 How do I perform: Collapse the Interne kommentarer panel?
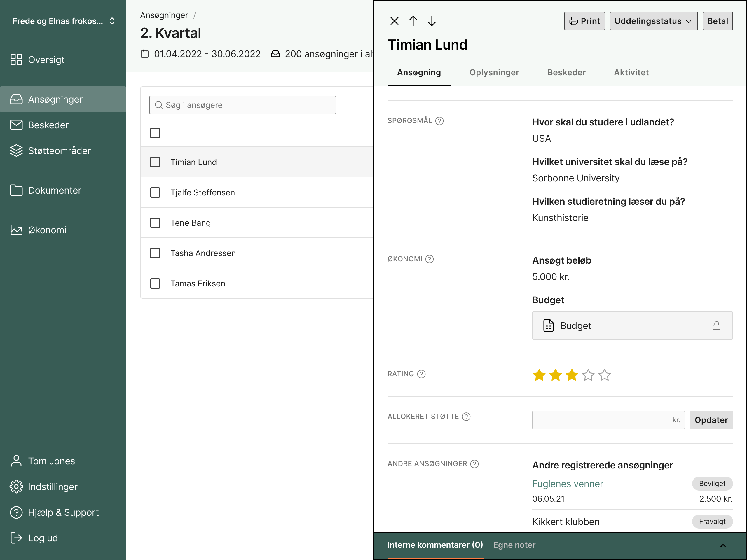(723, 545)
